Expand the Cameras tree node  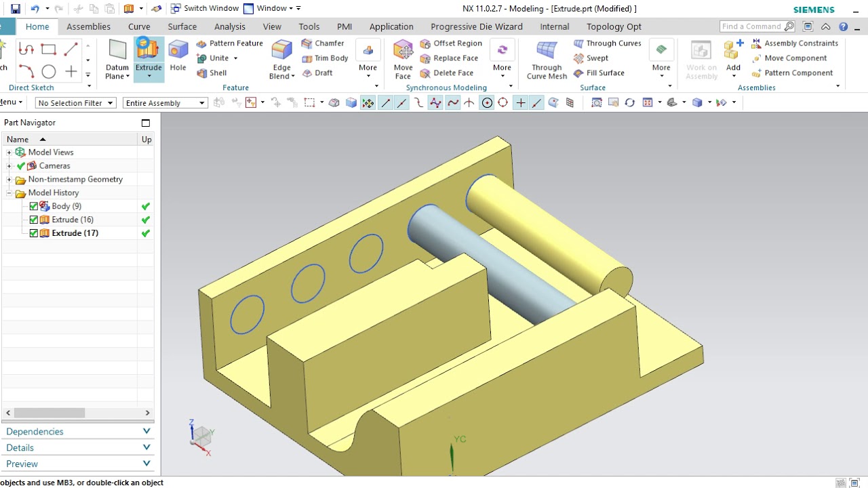pyautogui.click(x=9, y=166)
